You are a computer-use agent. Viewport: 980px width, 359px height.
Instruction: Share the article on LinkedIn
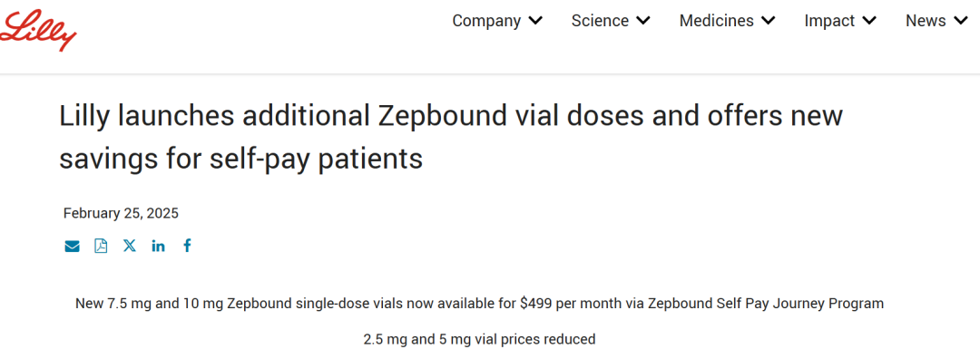(x=158, y=246)
